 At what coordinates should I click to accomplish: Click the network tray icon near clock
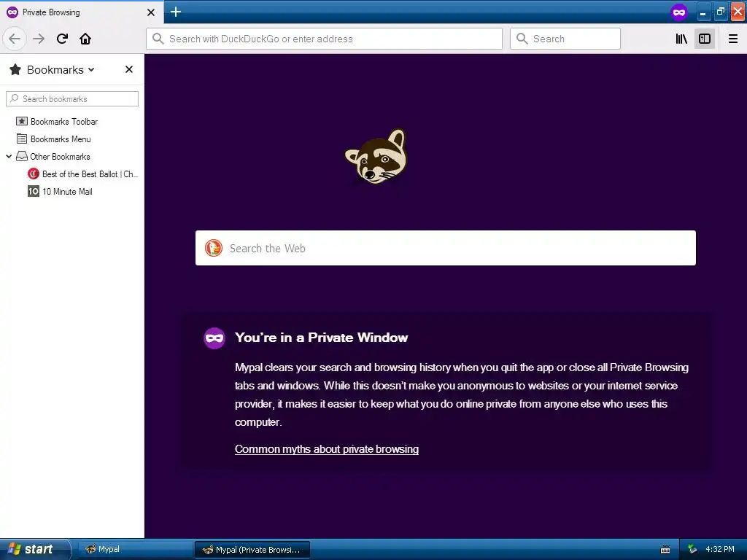[x=693, y=549]
